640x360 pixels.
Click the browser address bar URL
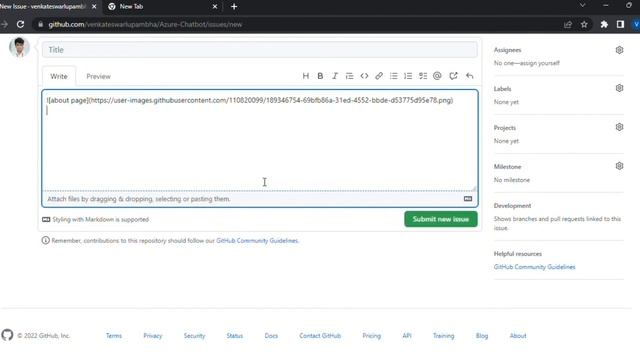click(x=145, y=24)
